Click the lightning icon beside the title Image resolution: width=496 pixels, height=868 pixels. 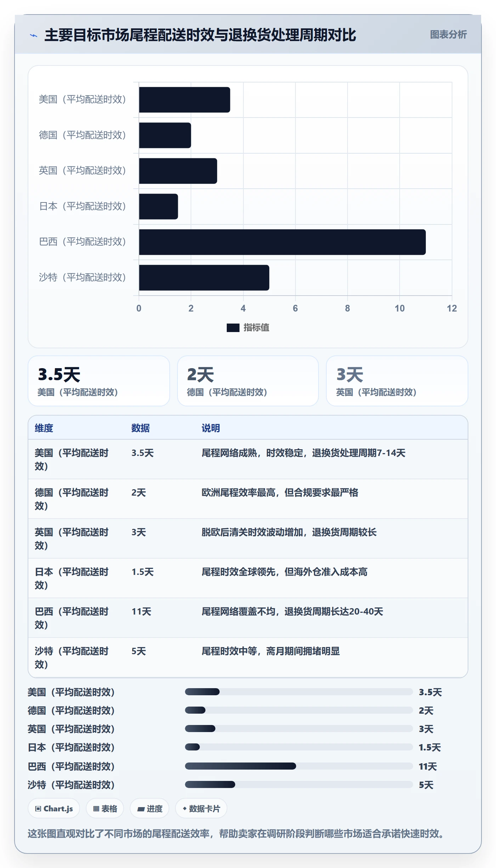34,35
